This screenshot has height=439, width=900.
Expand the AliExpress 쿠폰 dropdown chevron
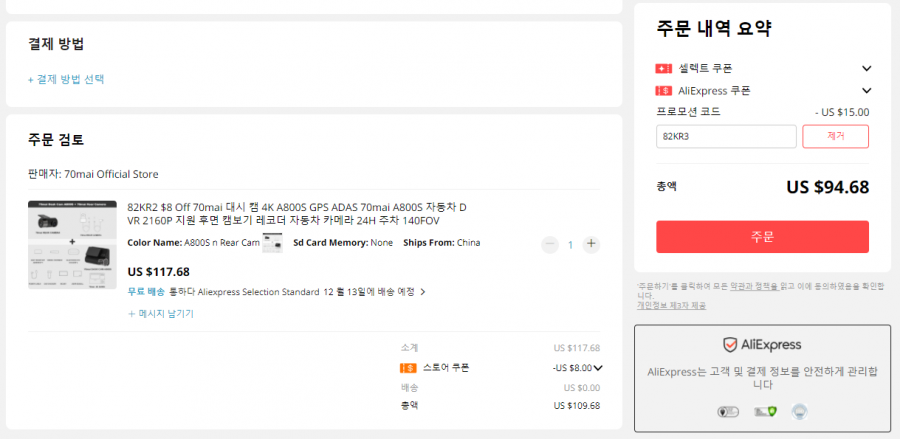tap(866, 91)
